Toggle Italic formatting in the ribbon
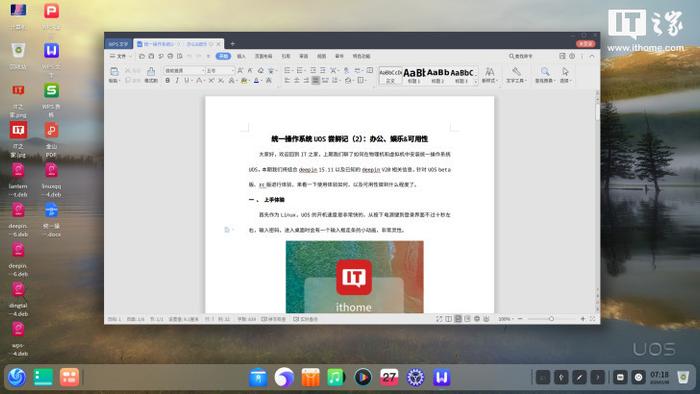This screenshot has height=394, width=700. tap(177, 81)
